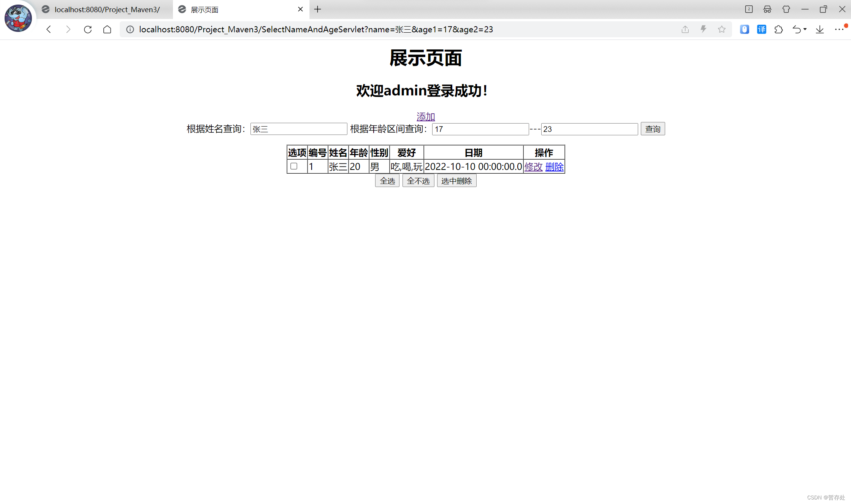Reload the page with refresh icon
The width and height of the screenshot is (851, 504).
point(88,29)
